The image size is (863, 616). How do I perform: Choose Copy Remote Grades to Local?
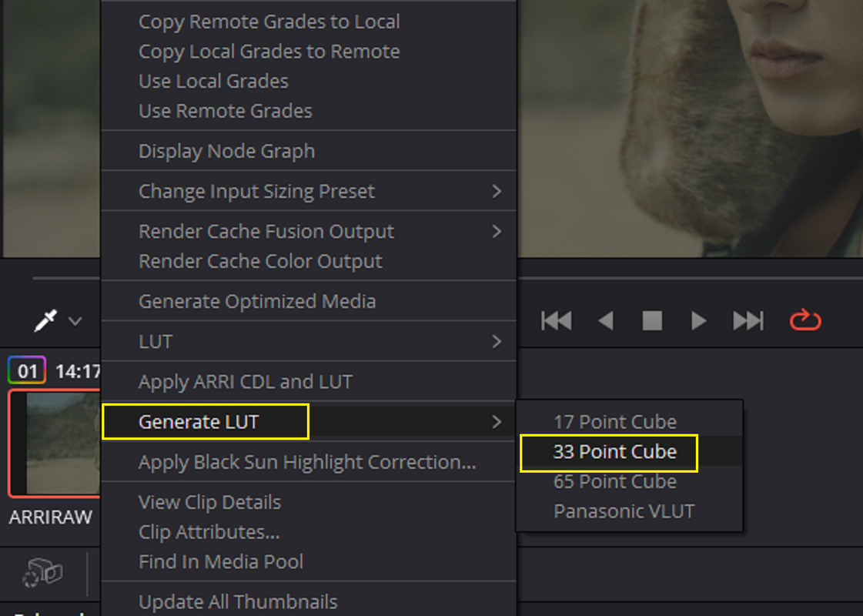click(309, 22)
